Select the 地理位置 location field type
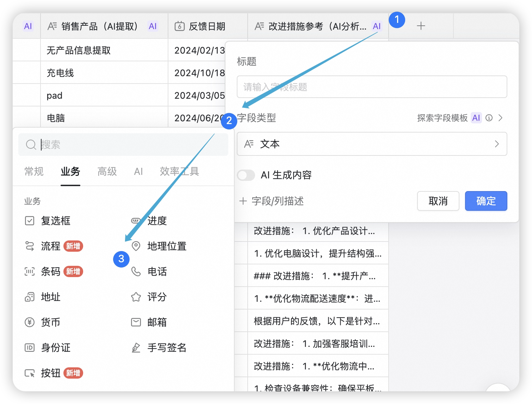Viewport: 532px width, 404px height. tap(159, 246)
